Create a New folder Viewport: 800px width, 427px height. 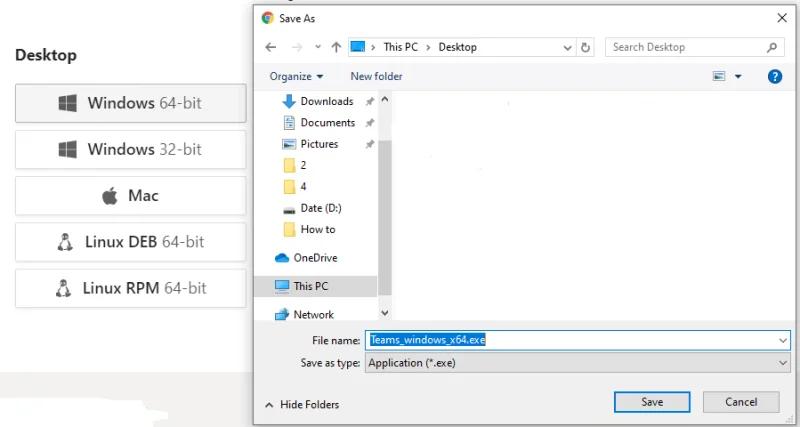377,77
